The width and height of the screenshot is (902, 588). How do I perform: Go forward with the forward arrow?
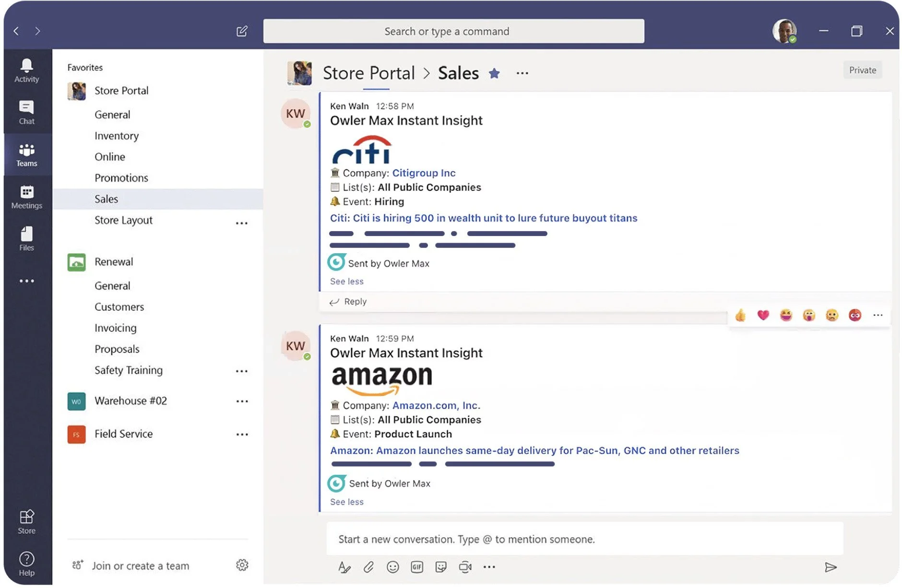point(37,31)
